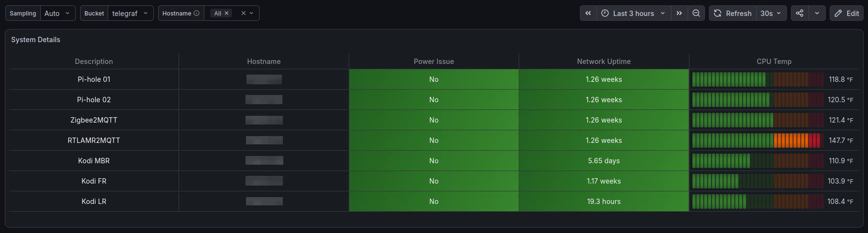Shift time range forward with double-right arrows
Screen dimensions: 868x233
pyautogui.click(x=679, y=13)
